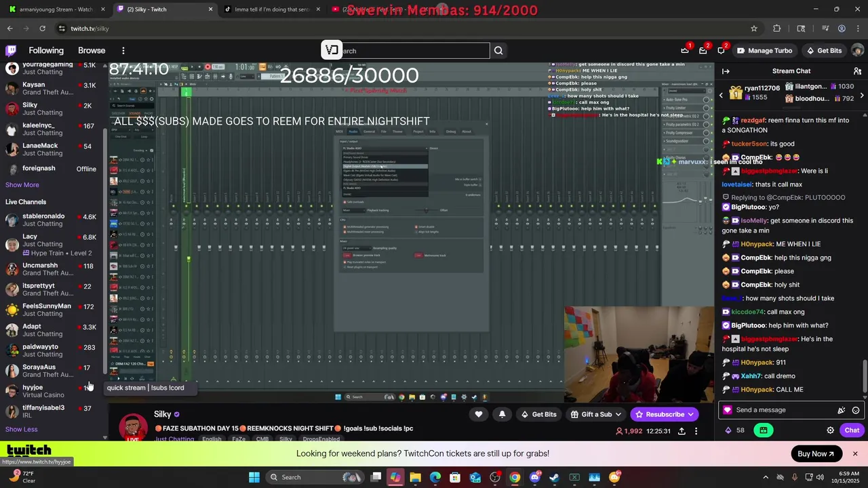Open the three-dot More menu beside Browse

pyautogui.click(x=123, y=51)
